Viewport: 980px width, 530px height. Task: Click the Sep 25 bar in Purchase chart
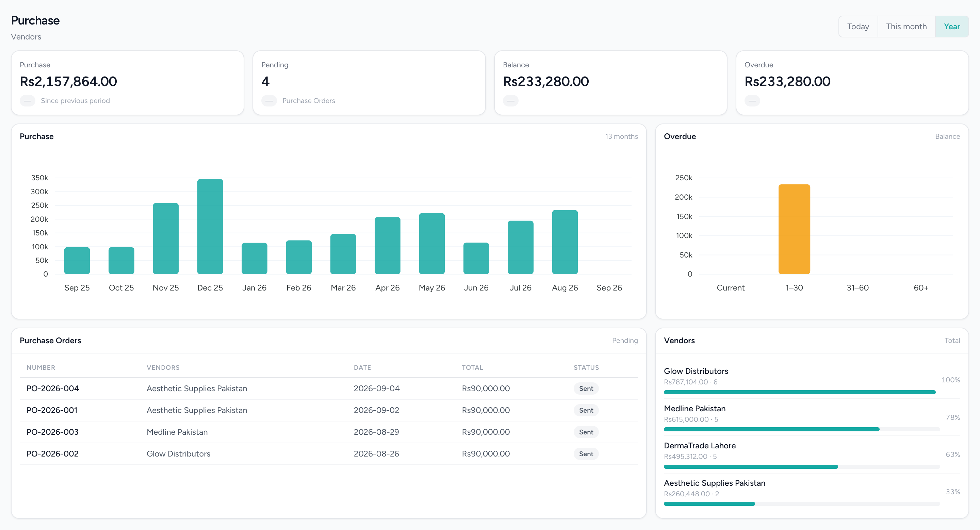click(x=77, y=261)
